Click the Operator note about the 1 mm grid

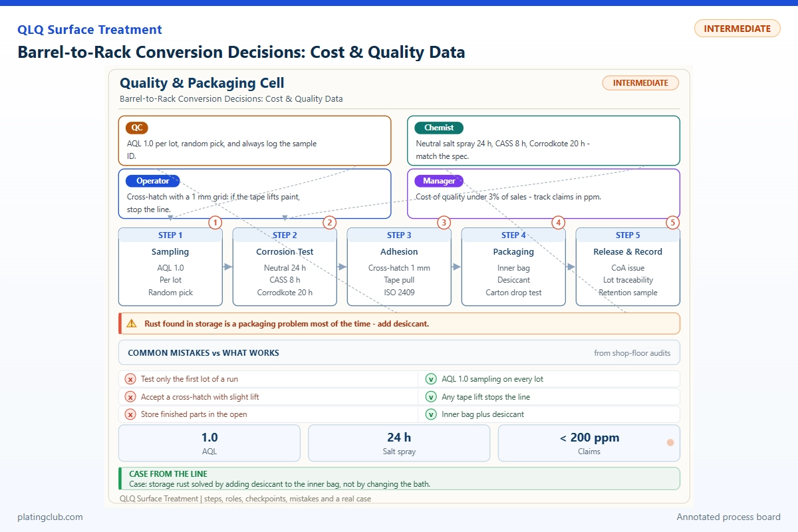click(x=213, y=203)
